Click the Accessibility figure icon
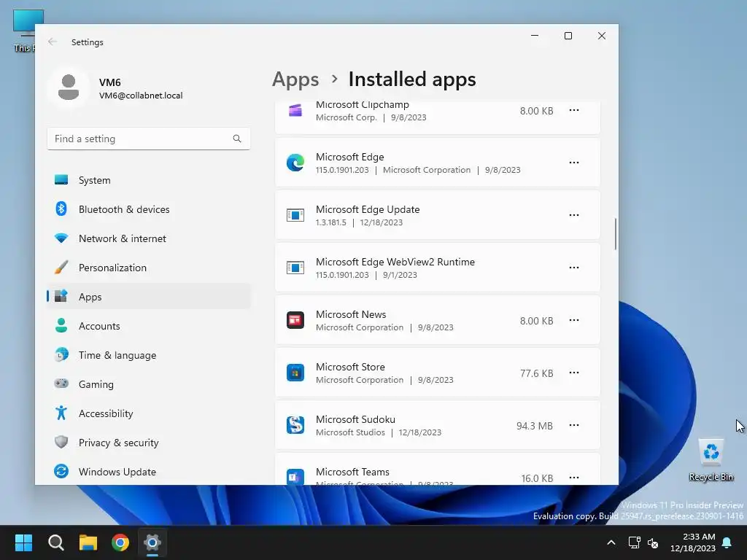 pyautogui.click(x=61, y=413)
